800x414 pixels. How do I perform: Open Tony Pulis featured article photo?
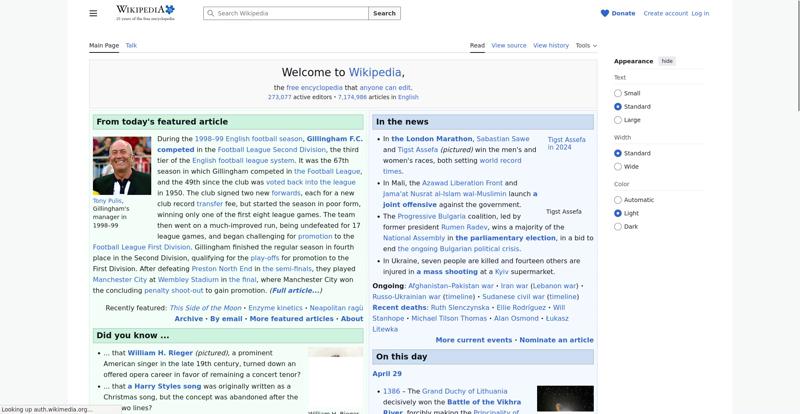(122, 165)
